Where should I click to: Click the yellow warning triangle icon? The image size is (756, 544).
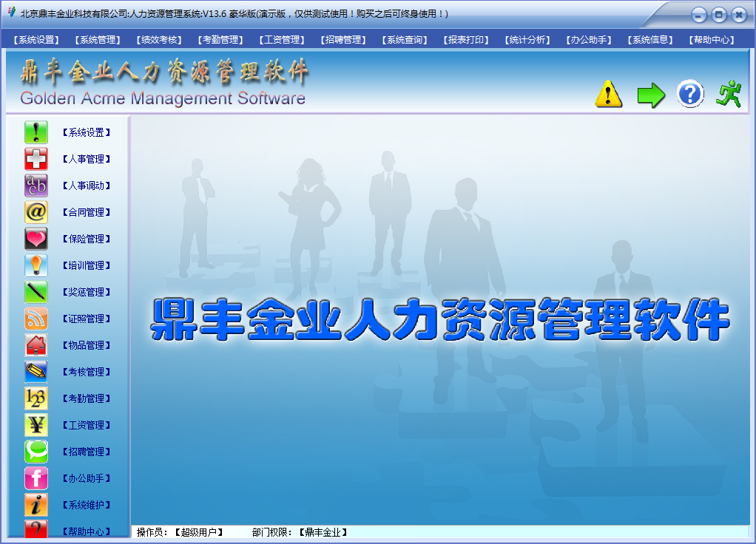click(x=609, y=94)
